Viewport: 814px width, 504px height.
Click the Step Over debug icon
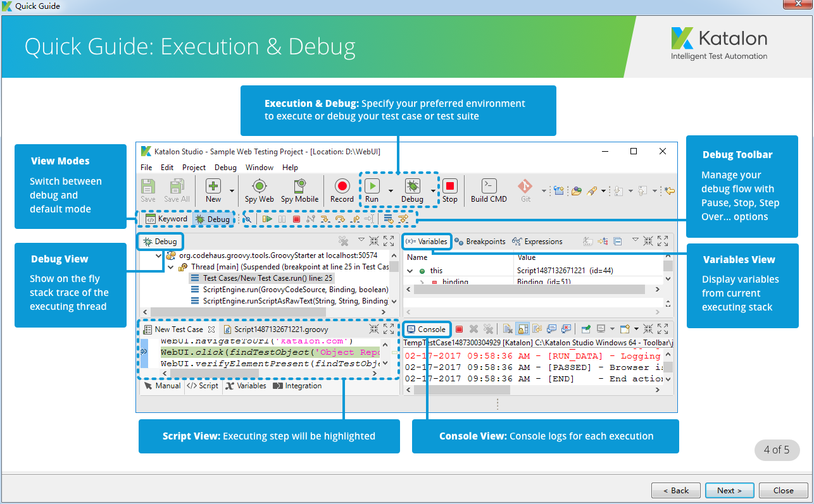340,219
